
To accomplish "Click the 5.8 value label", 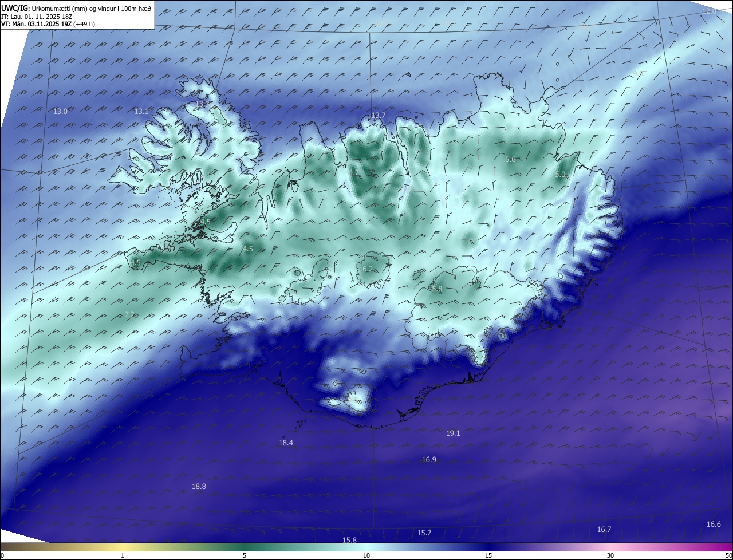I will [x=437, y=289].
